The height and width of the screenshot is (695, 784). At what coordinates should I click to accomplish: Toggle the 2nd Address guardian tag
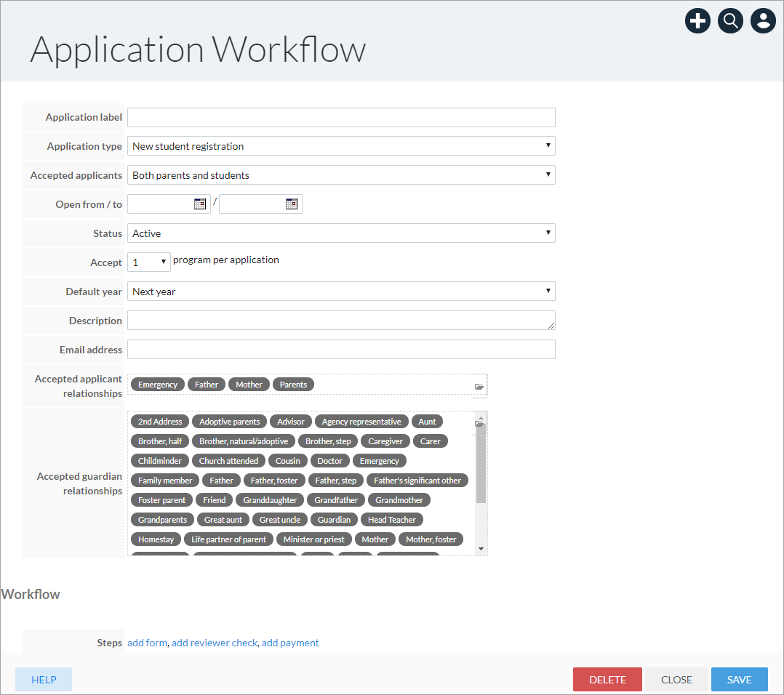[160, 421]
